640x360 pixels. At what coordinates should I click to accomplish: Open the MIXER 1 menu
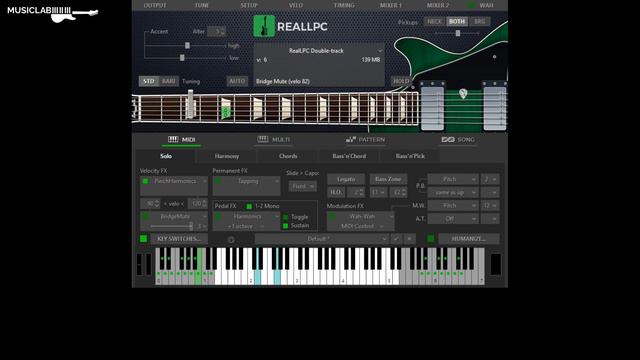(x=391, y=5)
